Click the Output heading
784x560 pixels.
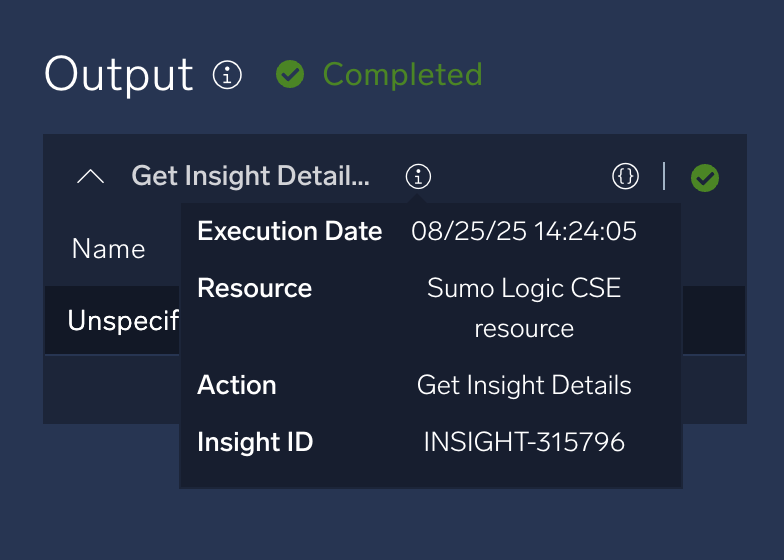pyautogui.click(x=119, y=75)
